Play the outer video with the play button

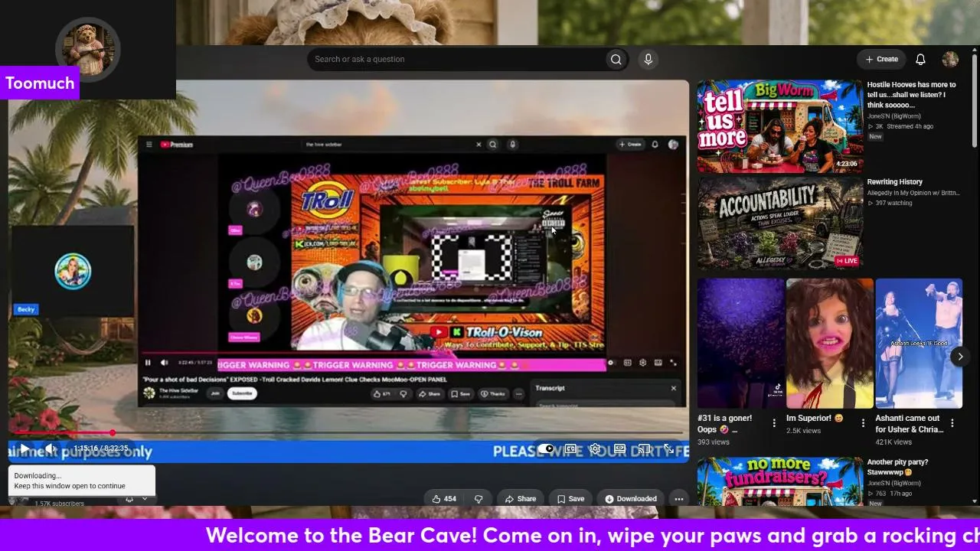24,448
